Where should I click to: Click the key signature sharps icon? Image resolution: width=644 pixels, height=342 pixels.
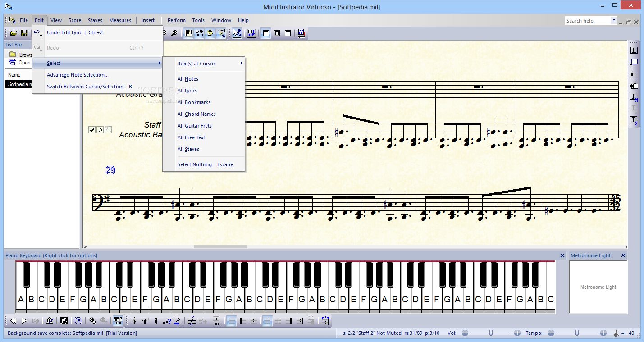pyautogui.click(x=145, y=321)
